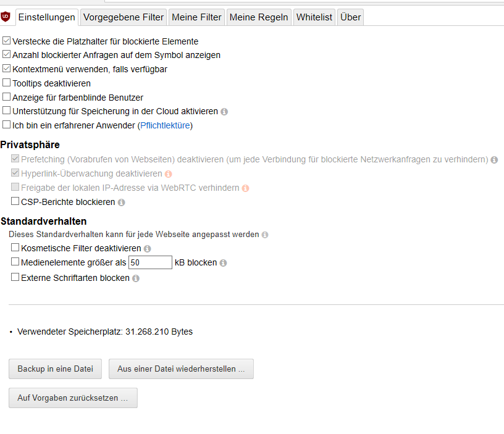The image size is (504, 434).
Task: Click info icon for Externe Schriftarten blocken
Action: [x=136, y=278]
